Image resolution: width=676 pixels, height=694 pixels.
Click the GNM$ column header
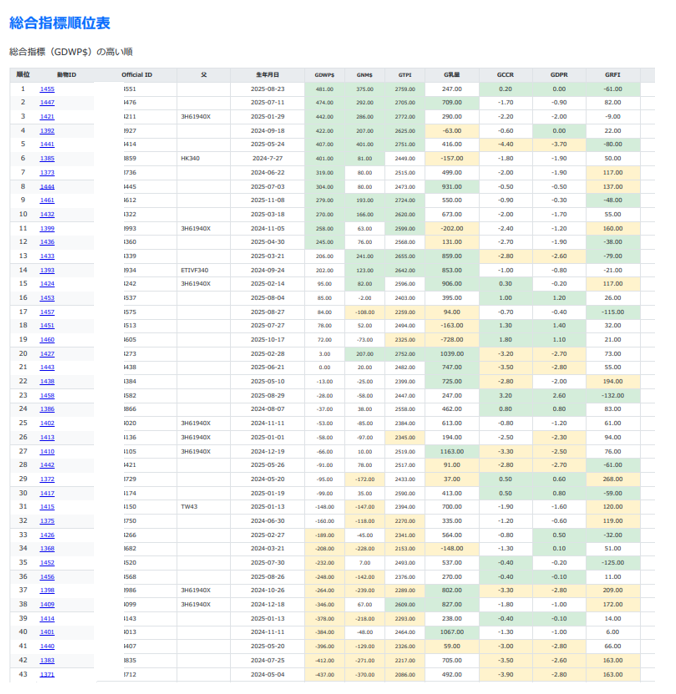click(x=365, y=75)
